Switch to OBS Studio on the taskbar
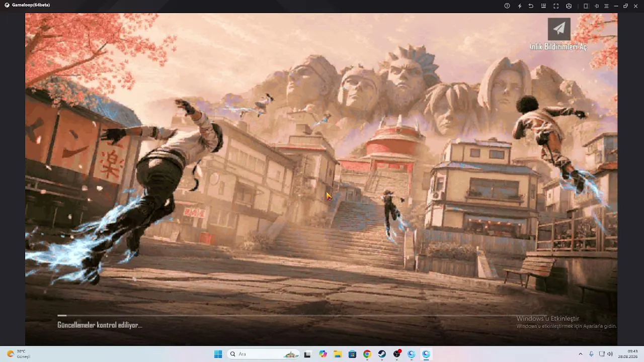The image size is (644, 362). 397,354
